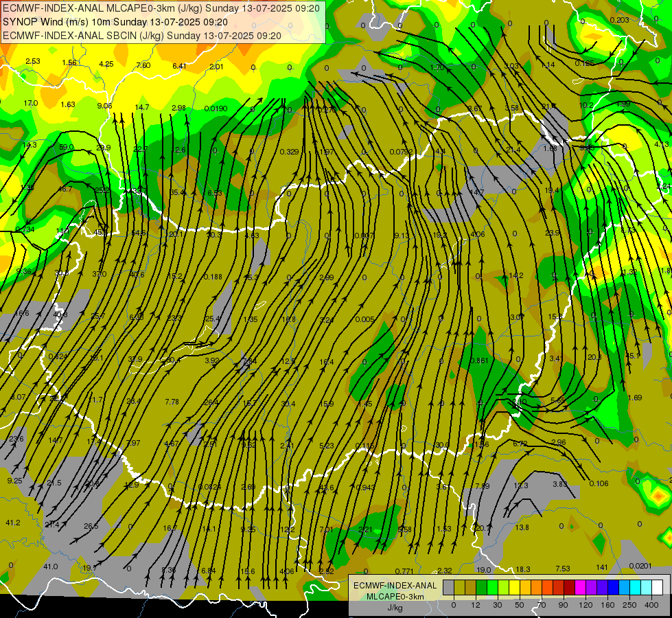Click the map value 7.60
This screenshot has width=672, height=618.
click(143, 65)
